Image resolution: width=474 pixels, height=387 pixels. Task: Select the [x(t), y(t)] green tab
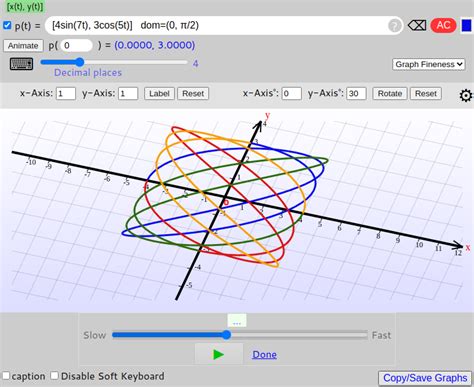(25, 6)
